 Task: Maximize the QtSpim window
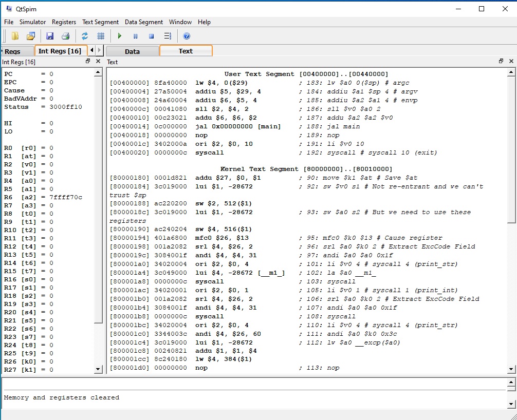pos(482,9)
